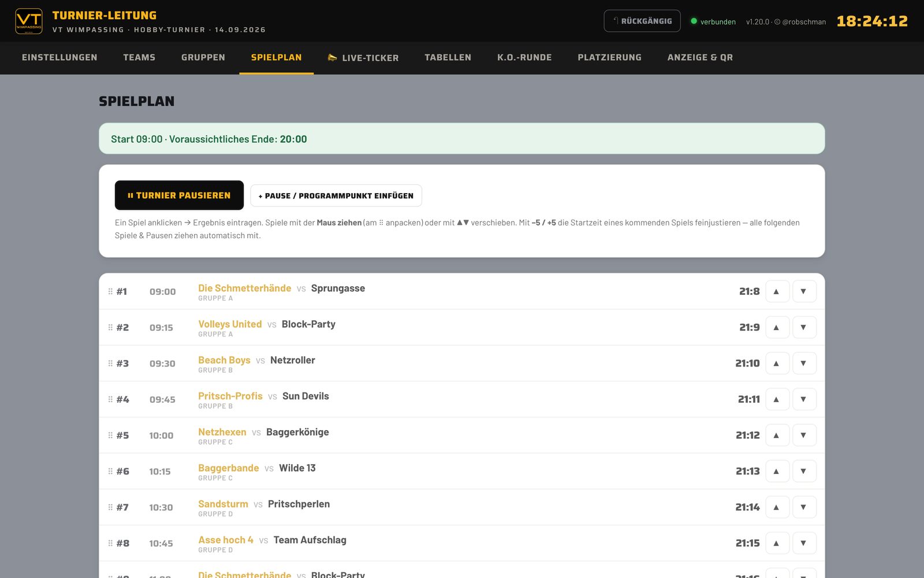Move match #8 Asse hoch 4 down
The width and height of the screenshot is (924, 578).
click(x=804, y=543)
